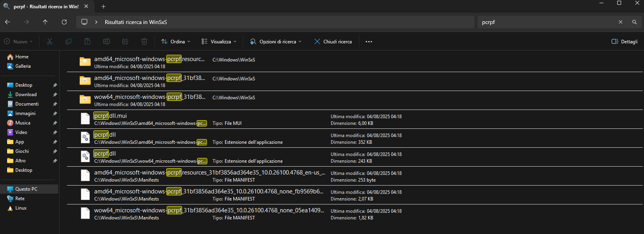Viewport: 644px width, 234px height.
Task: Click the Delete trash icon
Action: [144, 41]
